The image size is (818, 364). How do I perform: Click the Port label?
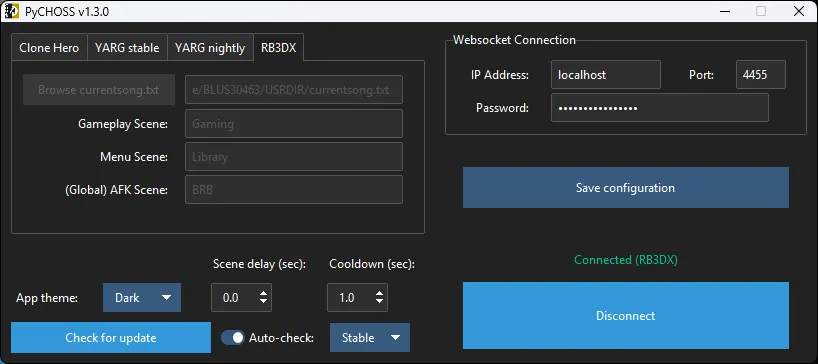coord(701,75)
